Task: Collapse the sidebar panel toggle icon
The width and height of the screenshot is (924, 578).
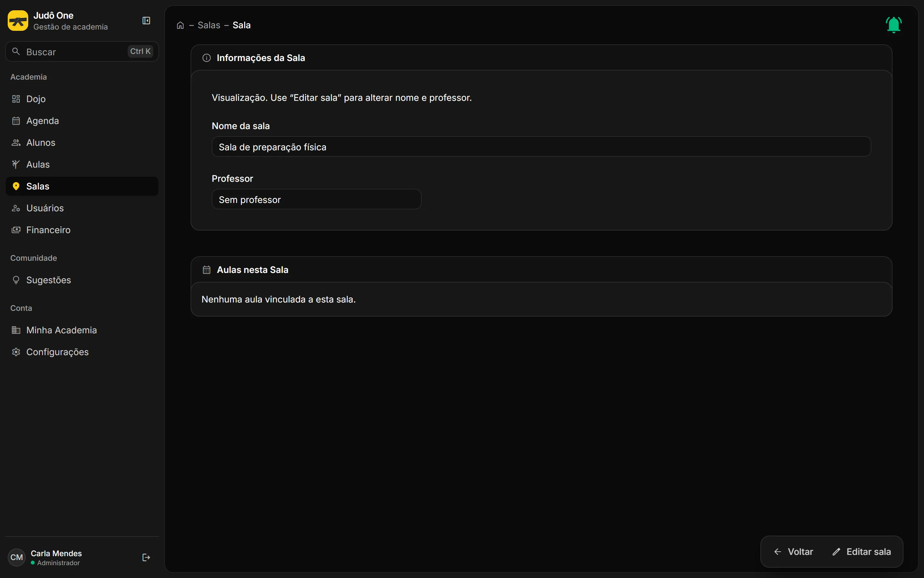Action: pos(146,21)
